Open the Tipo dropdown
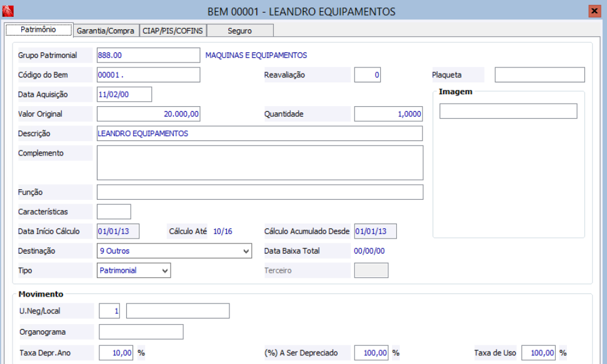 tap(134, 270)
